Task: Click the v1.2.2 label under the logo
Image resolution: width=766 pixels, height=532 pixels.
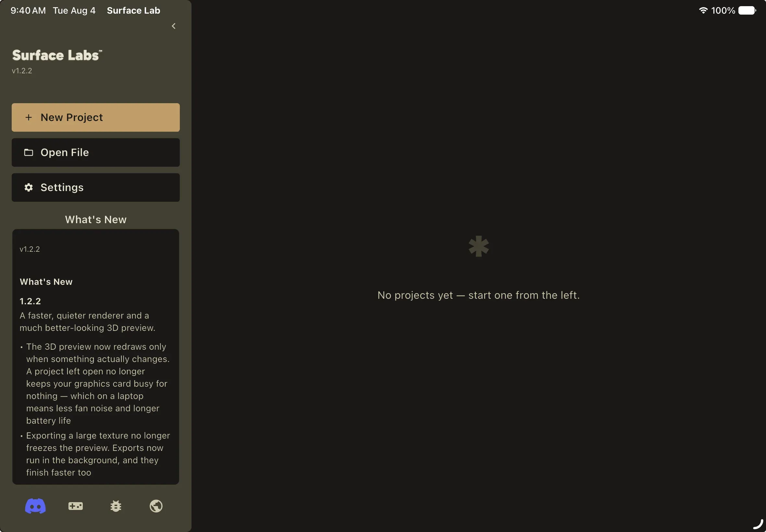Action: click(22, 71)
